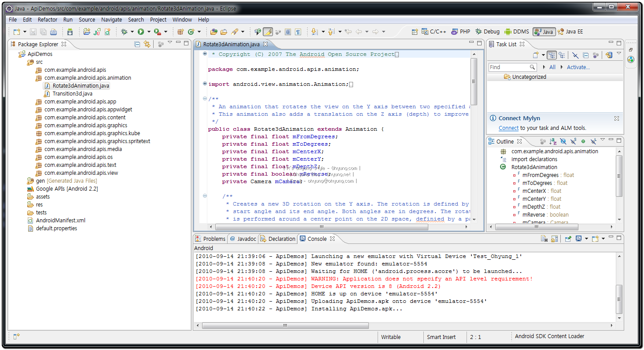Click the Open Type toolbar icon
Image resolution: width=644 pixels, height=350 pixels.
[214, 32]
